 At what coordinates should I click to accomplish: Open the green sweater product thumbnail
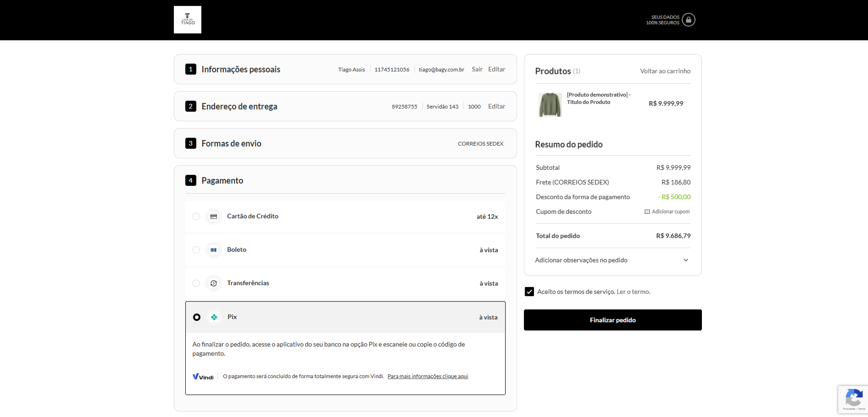click(x=550, y=104)
